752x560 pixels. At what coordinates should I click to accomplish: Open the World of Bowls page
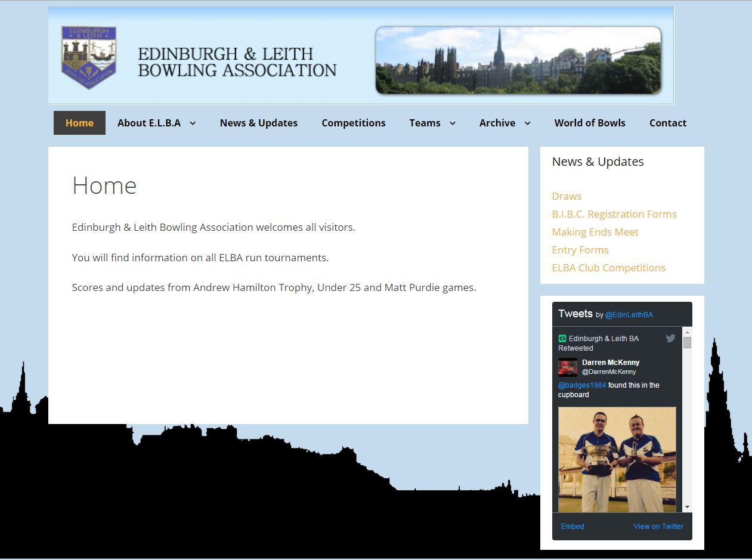coord(590,123)
